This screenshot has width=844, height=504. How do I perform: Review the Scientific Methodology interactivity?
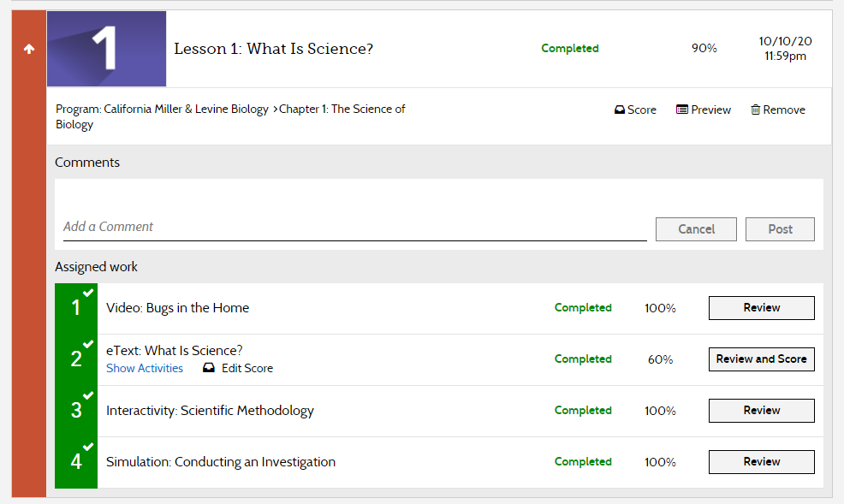coord(761,411)
